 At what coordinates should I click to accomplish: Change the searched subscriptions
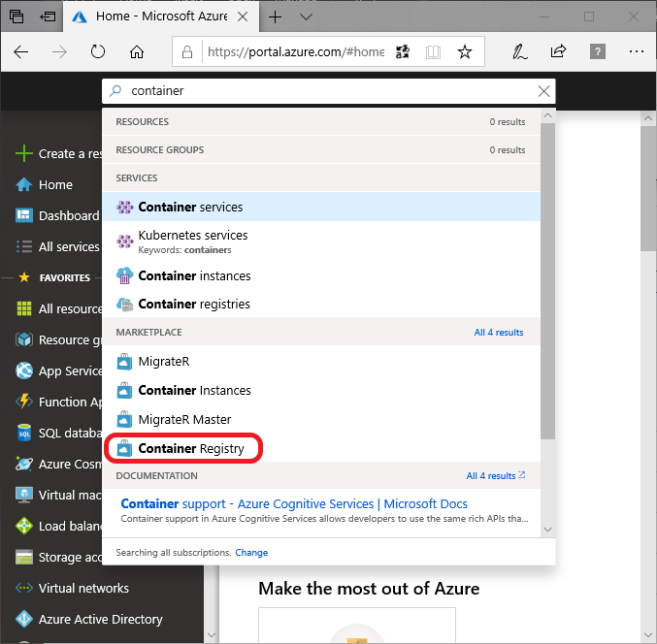pyautogui.click(x=251, y=552)
